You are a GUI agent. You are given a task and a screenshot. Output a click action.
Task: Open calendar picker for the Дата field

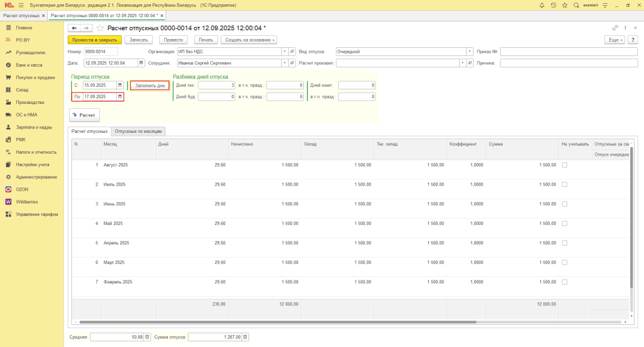(141, 63)
